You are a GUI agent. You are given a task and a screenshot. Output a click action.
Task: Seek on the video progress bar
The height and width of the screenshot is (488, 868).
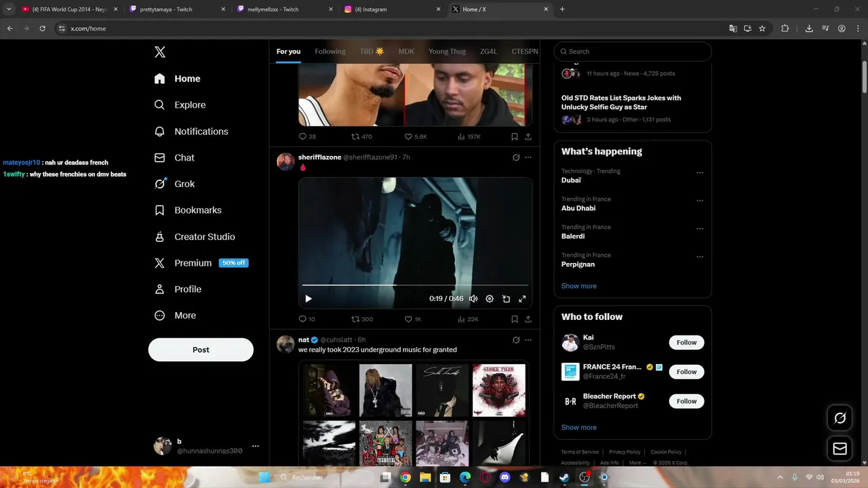pos(415,285)
